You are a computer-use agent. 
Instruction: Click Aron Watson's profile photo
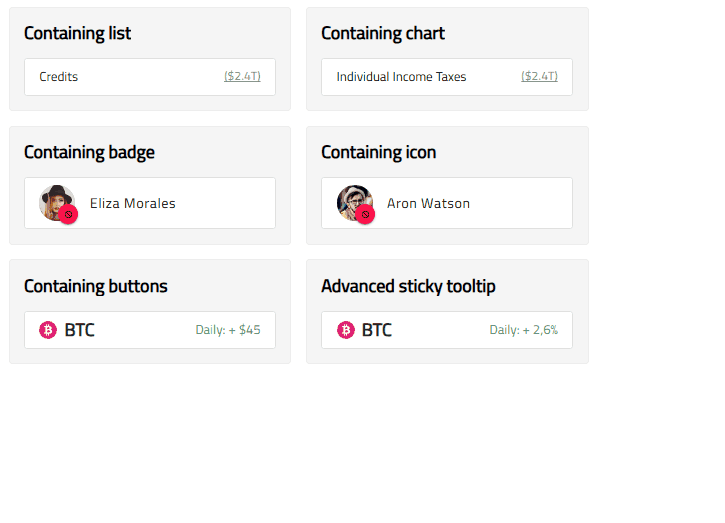coord(351,200)
